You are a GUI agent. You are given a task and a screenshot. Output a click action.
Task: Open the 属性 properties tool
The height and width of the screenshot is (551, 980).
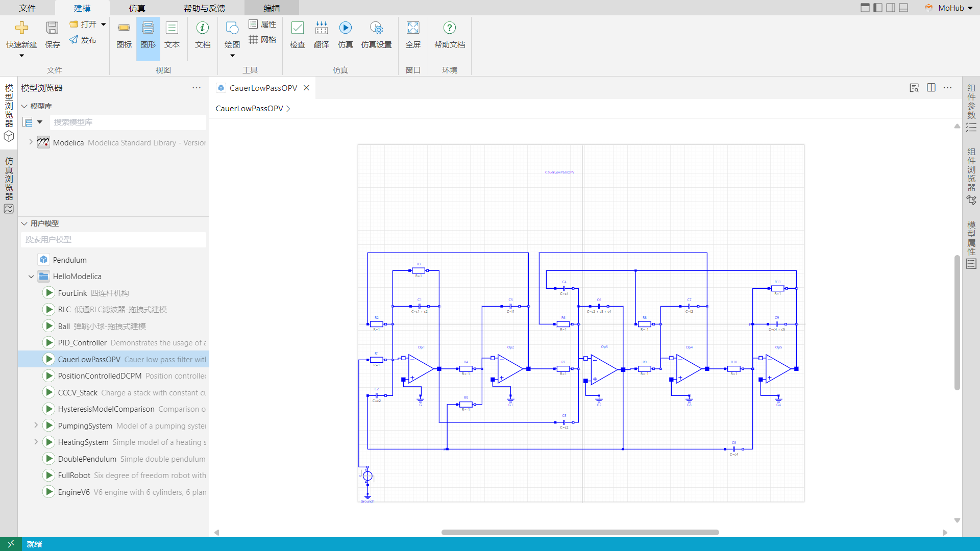point(262,24)
